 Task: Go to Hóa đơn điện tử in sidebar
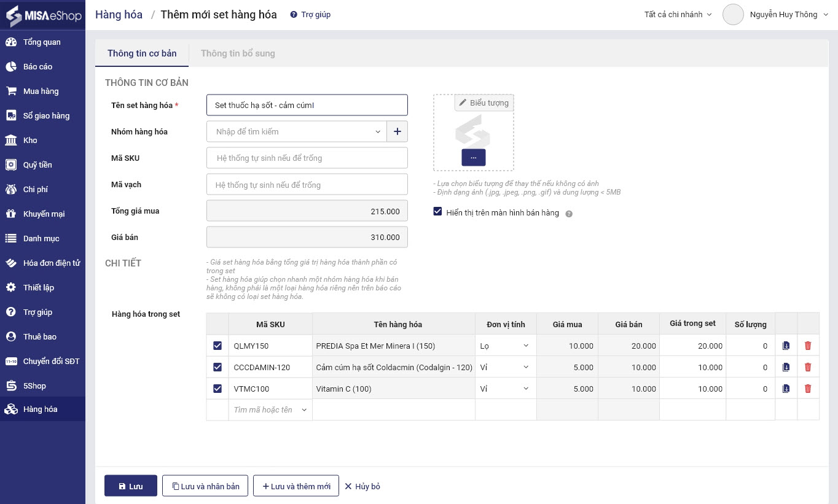[x=52, y=263]
